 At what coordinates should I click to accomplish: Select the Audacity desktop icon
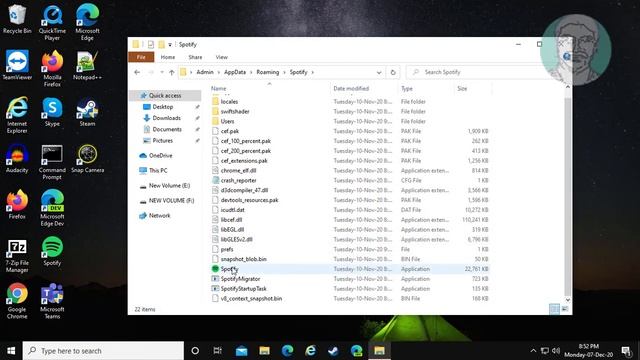click(x=17, y=158)
